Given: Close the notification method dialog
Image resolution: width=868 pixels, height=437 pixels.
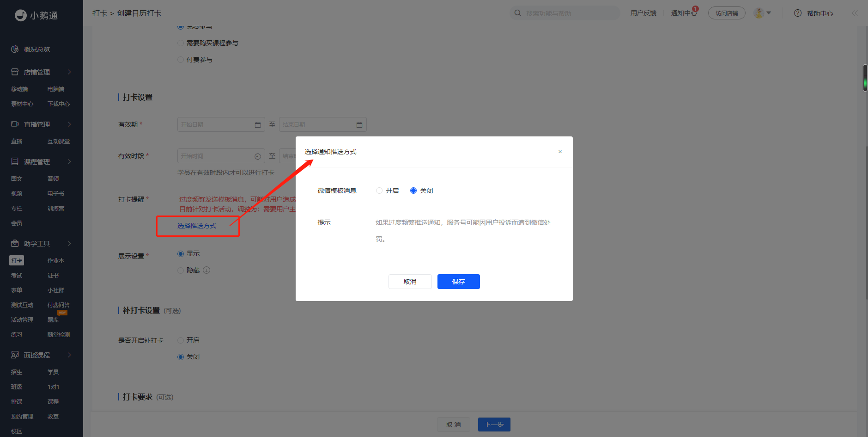Looking at the screenshot, I should [x=560, y=152].
